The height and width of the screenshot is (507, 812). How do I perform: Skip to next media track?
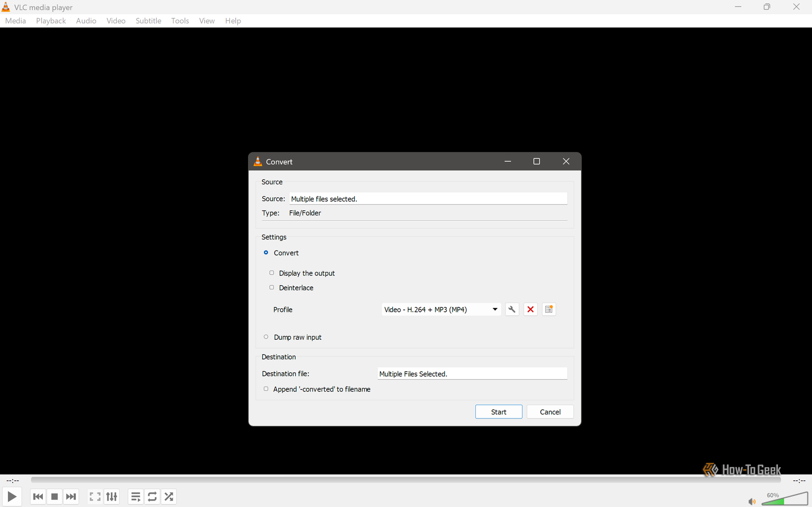pyautogui.click(x=71, y=497)
